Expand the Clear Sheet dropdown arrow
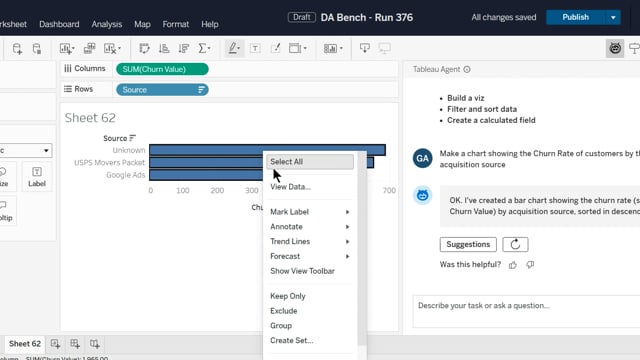 pos(119,49)
